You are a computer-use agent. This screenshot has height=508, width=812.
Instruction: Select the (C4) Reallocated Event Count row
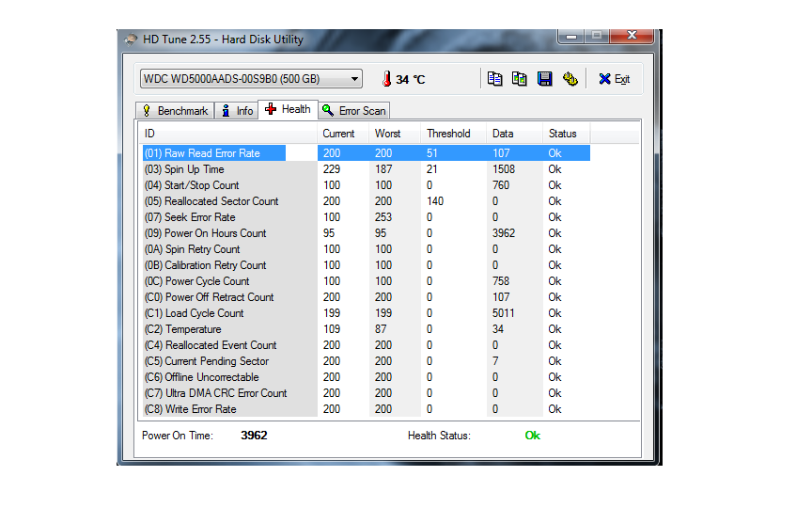(367, 345)
